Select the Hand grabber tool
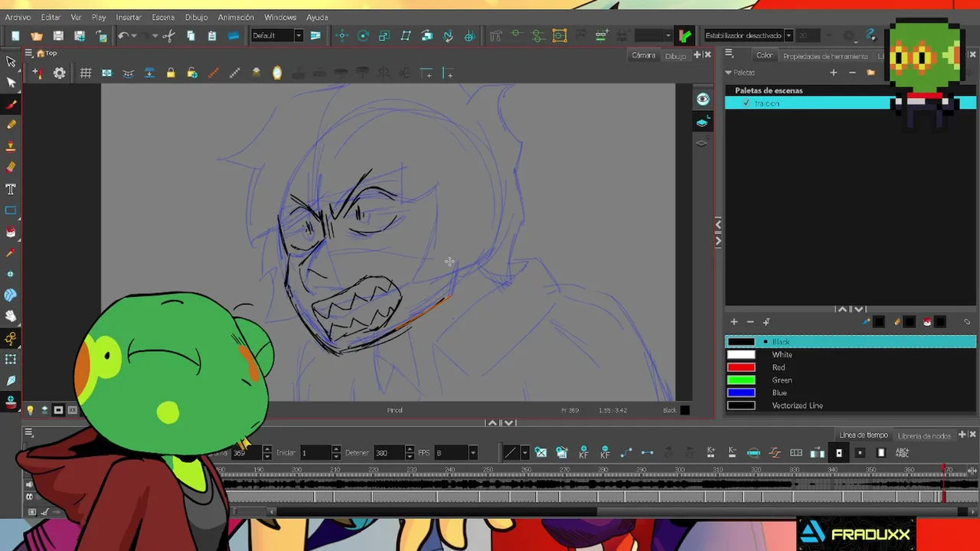The width and height of the screenshot is (980, 551). pos(11,316)
